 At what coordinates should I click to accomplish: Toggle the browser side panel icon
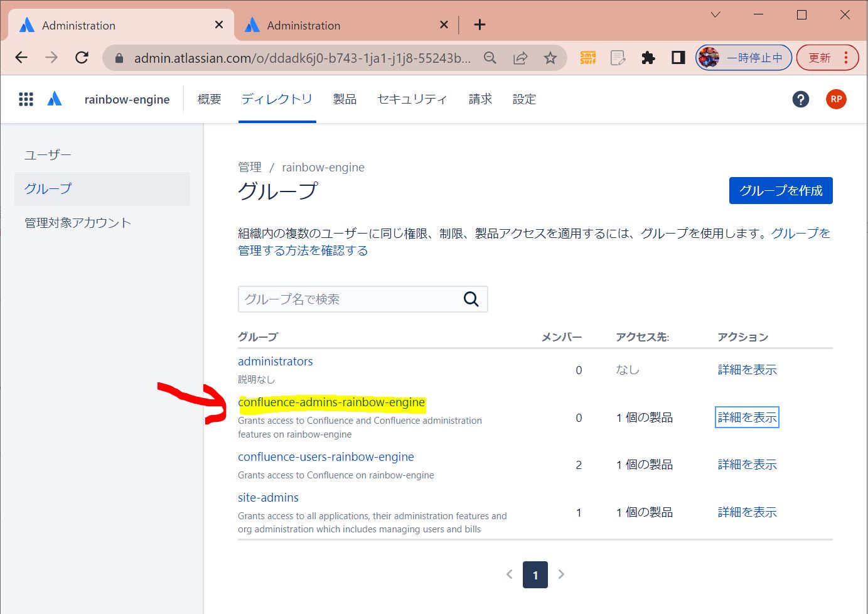tap(678, 58)
